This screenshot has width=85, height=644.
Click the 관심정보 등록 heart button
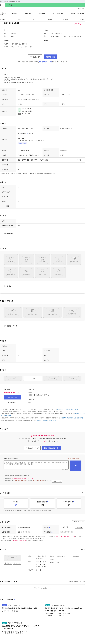click(35, 57)
